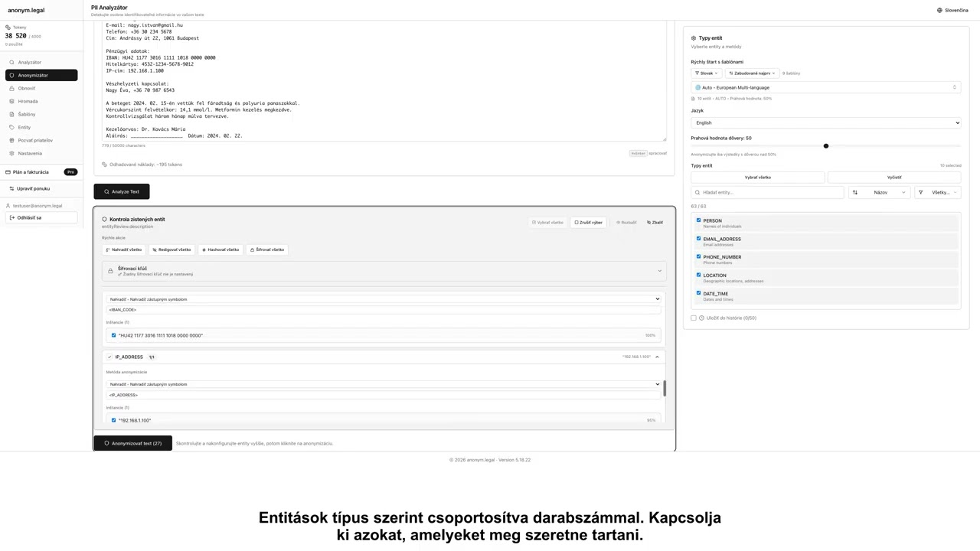980x551 pixels.
Task: Collapse all with Zbaliť
Action: pos(655,223)
